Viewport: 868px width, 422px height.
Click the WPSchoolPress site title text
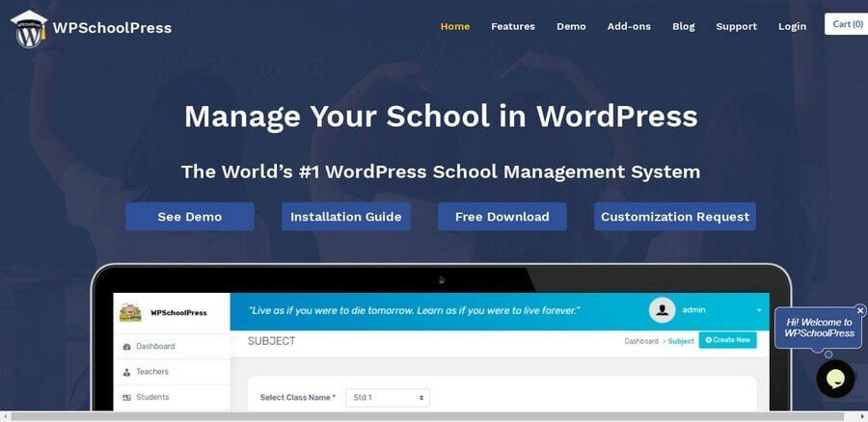113,28
